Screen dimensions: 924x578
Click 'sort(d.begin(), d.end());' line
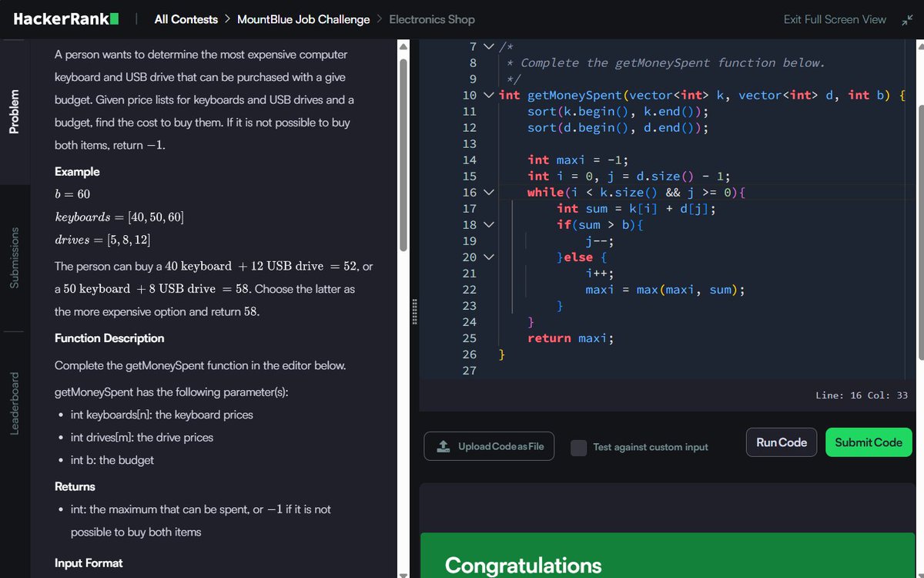pos(618,127)
